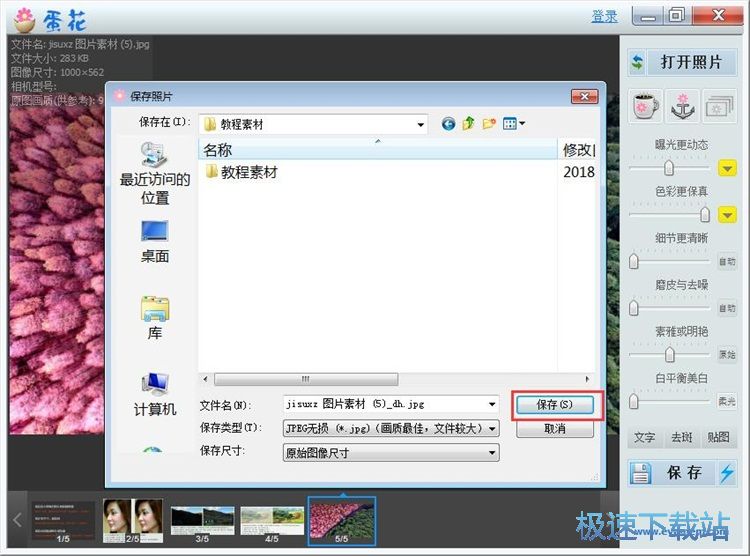
Task: Click the coffee cup preset icon
Action: [644, 105]
